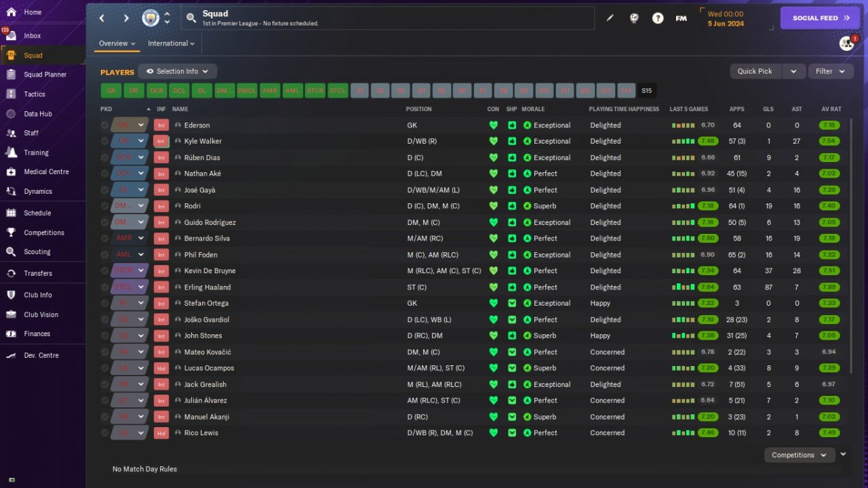Toggle selection circle for Ederson
This screenshot has width=868, height=488.
104,125
